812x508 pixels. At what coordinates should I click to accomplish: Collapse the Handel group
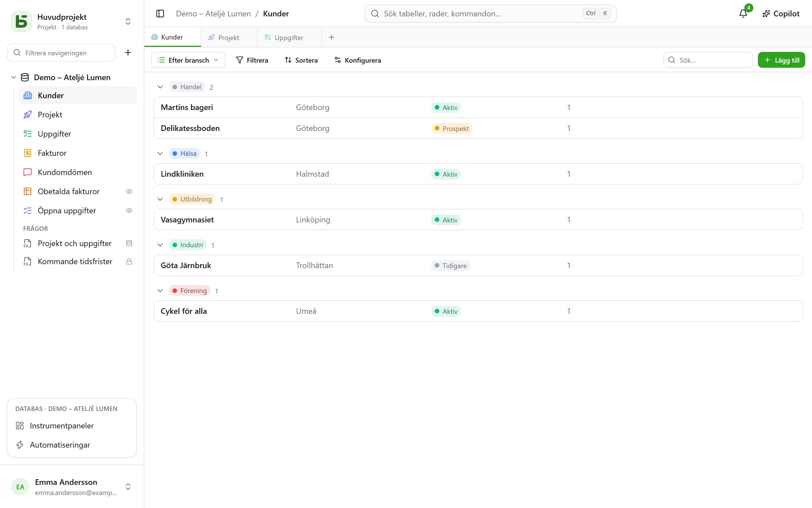[160, 87]
